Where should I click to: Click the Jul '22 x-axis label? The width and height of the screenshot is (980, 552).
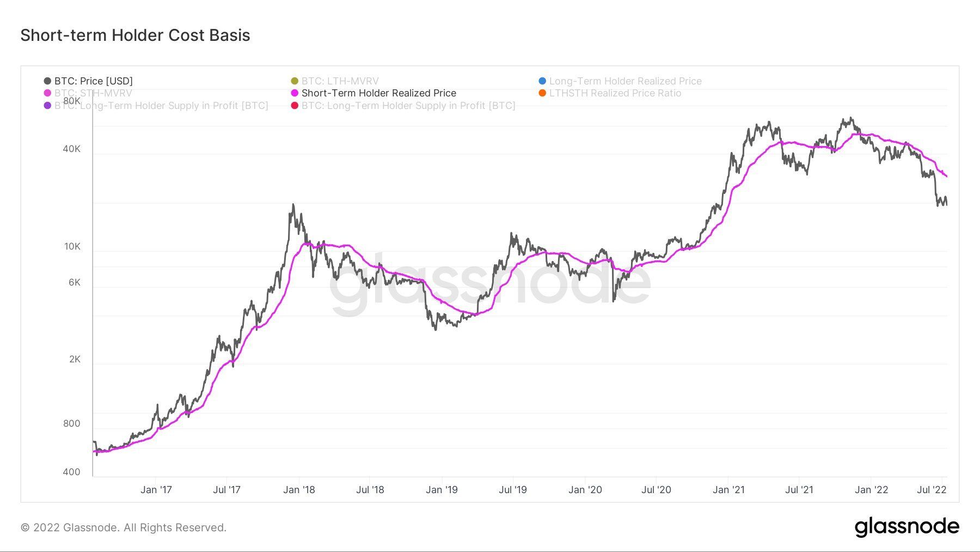pyautogui.click(x=932, y=490)
